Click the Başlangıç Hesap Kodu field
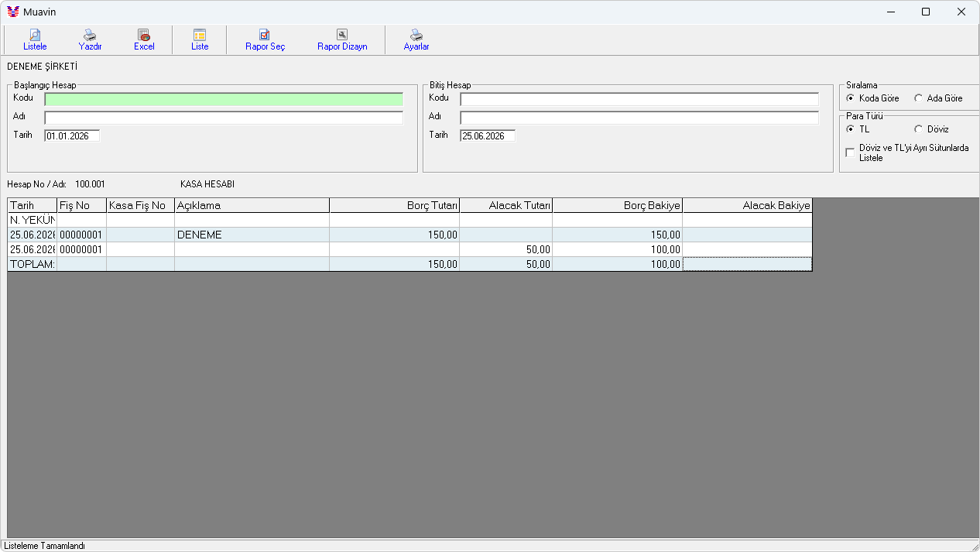 point(224,99)
